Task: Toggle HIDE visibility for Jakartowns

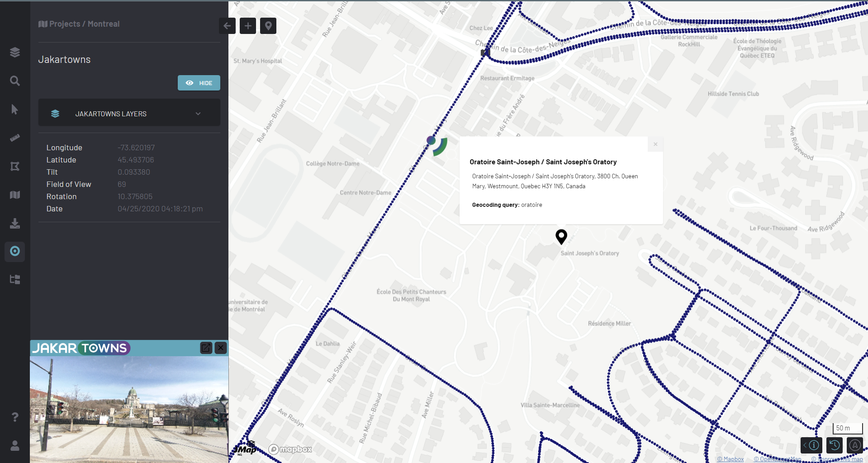Action: [199, 83]
